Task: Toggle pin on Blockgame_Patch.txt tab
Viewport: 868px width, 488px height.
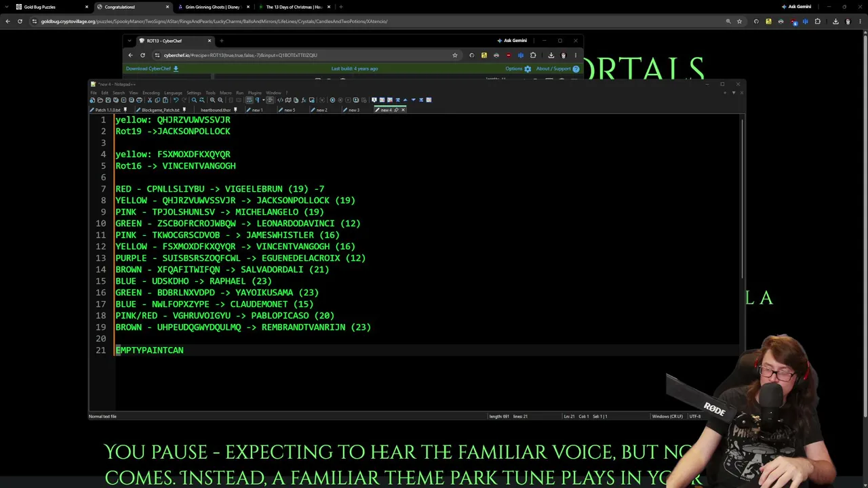Action: tap(184, 110)
